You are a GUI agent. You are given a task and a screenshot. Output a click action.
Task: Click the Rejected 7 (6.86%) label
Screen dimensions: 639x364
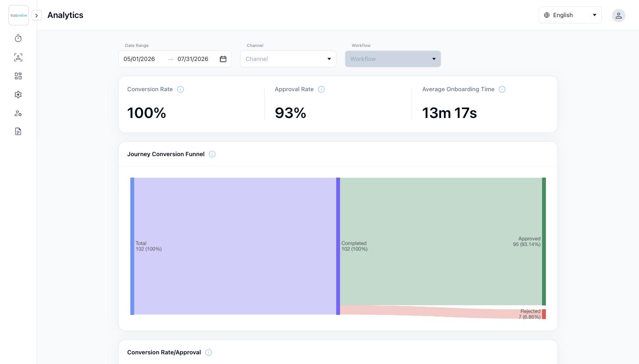[x=530, y=314]
